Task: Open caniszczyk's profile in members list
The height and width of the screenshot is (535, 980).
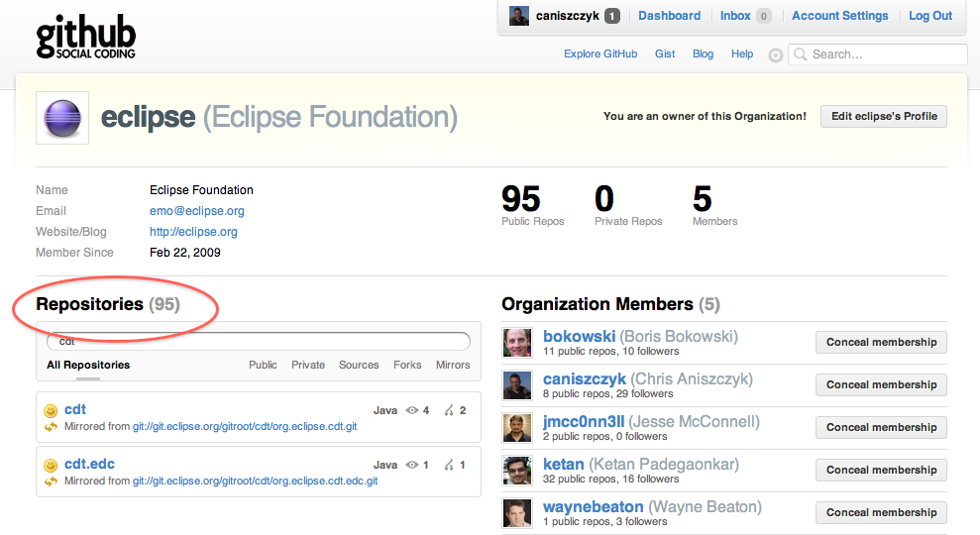Action: click(585, 379)
